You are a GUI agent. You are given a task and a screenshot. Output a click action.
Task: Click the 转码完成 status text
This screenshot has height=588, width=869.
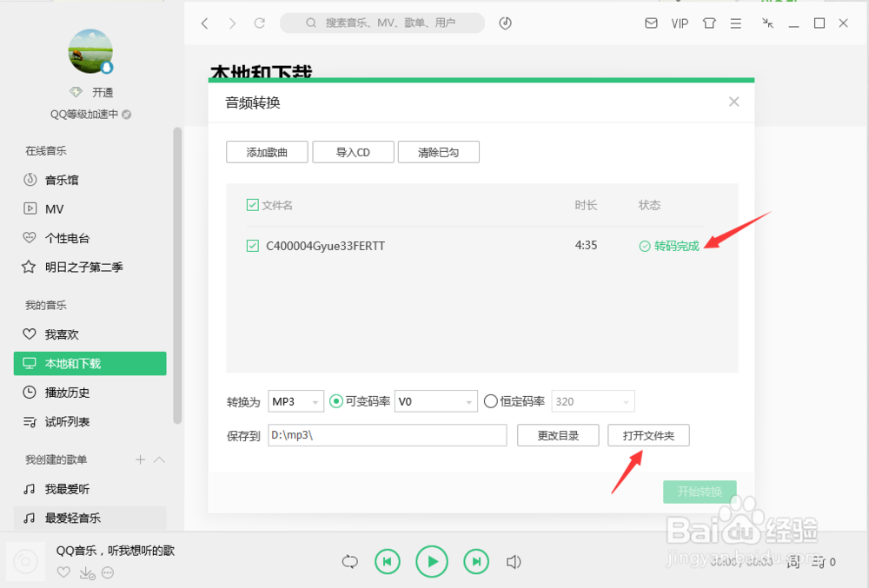pyautogui.click(x=676, y=246)
